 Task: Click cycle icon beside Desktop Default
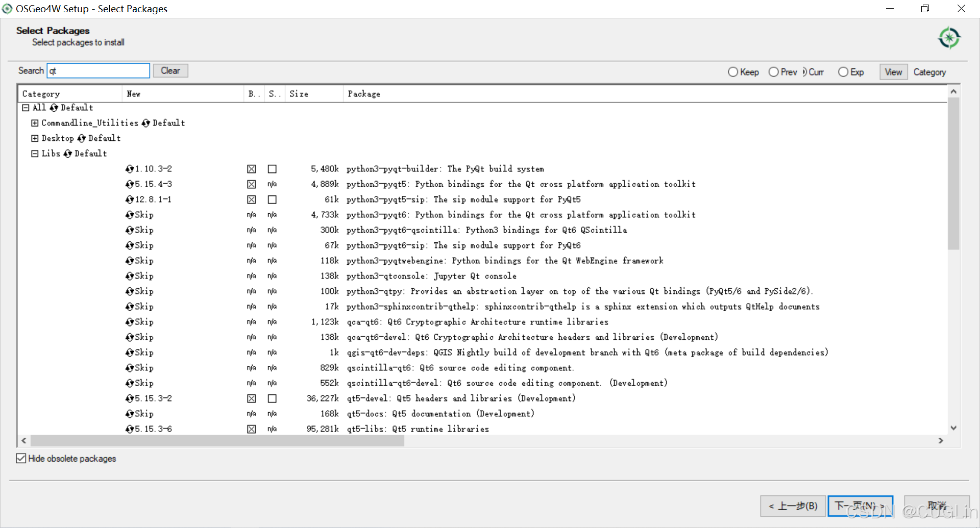[82, 138]
